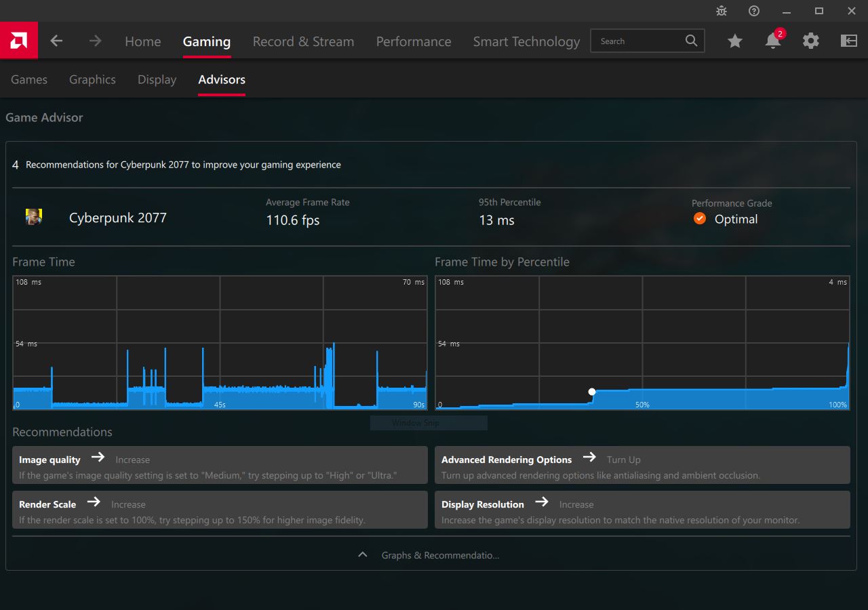Open the help question mark icon
The width and height of the screenshot is (868, 610).
(754, 11)
